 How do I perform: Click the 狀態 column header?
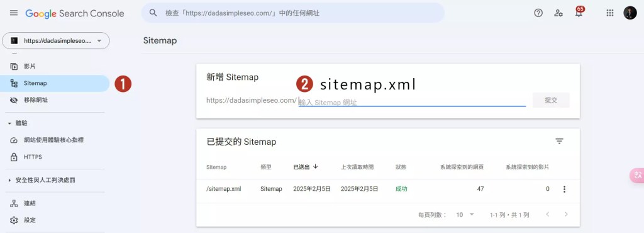coord(401,168)
